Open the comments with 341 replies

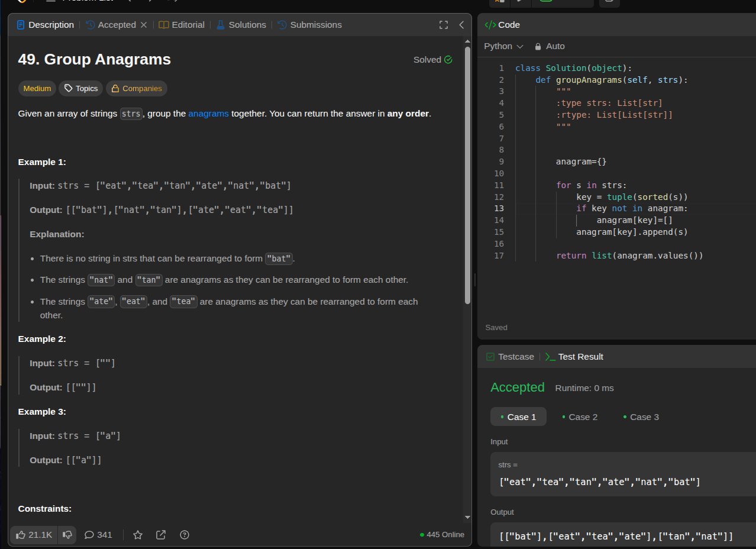98,535
